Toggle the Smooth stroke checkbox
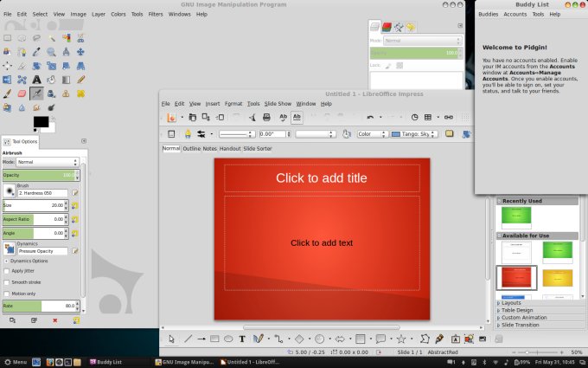The height and width of the screenshot is (368, 588). pyautogui.click(x=7, y=282)
